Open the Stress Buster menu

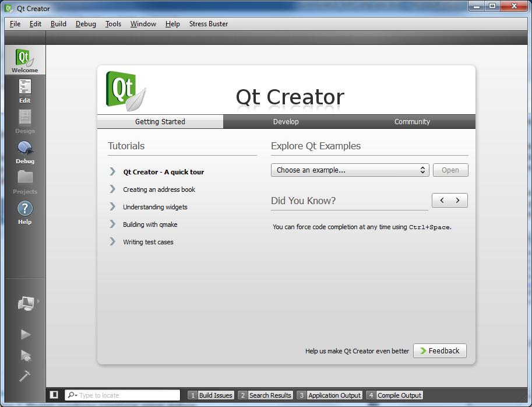209,24
